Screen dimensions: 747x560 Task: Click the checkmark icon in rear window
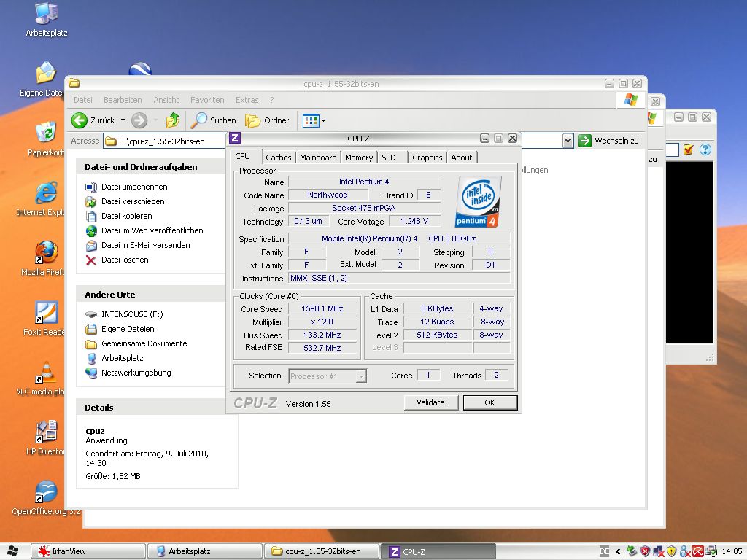pyautogui.click(x=688, y=149)
